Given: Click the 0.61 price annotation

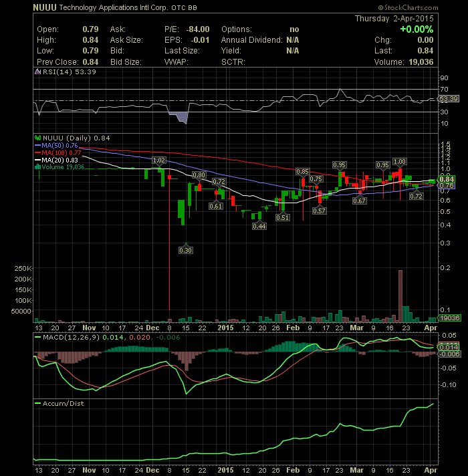Looking at the screenshot, I should tap(216, 207).
